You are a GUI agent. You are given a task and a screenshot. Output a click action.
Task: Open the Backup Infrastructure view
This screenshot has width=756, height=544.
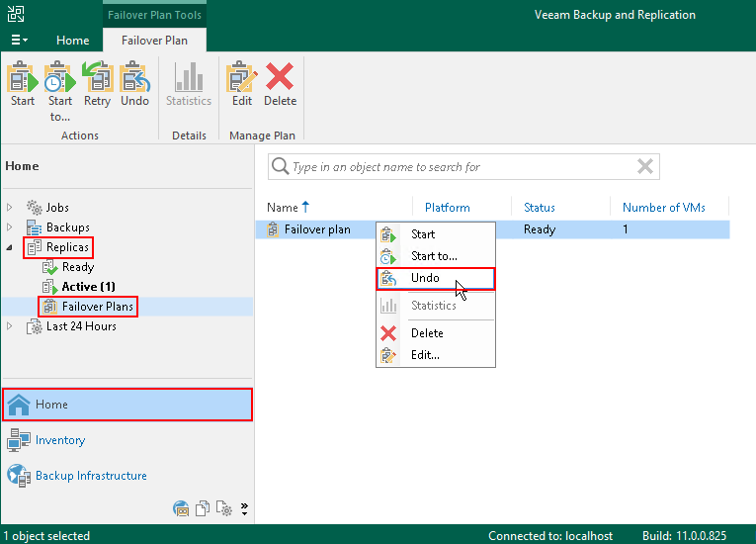91,476
